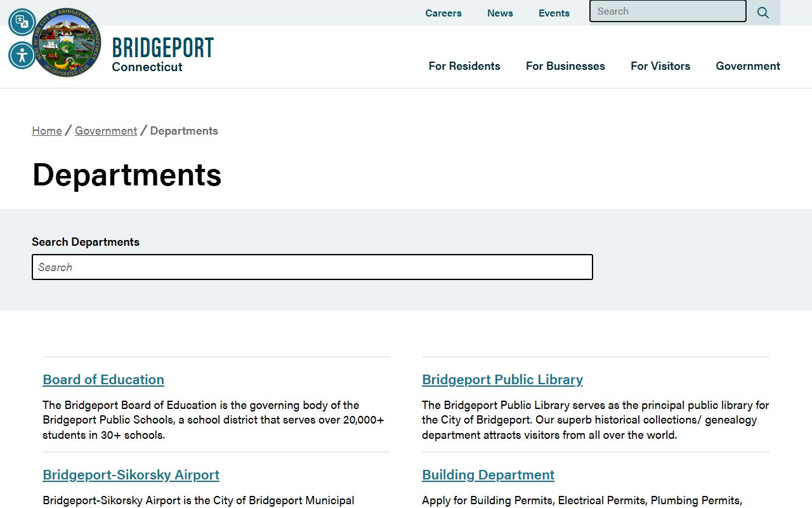Open Bridgeport Public Library department
Image resolution: width=812 pixels, height=508 pixels.
coord(502,380)
